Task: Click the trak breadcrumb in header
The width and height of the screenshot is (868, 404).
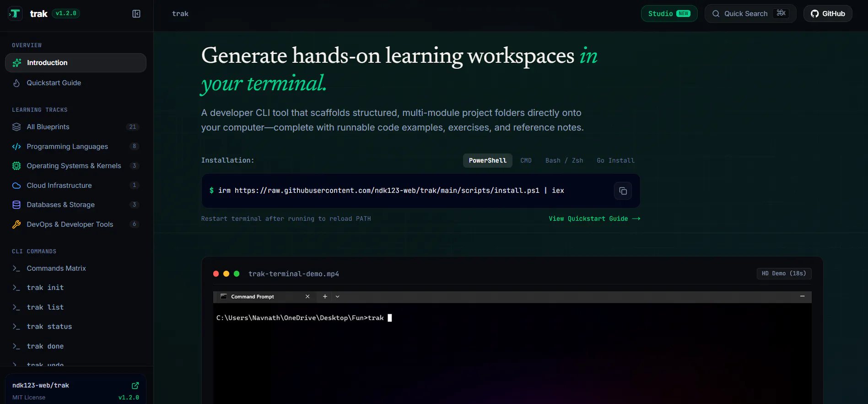Action: pyautogui.click(x=180, y=14)
